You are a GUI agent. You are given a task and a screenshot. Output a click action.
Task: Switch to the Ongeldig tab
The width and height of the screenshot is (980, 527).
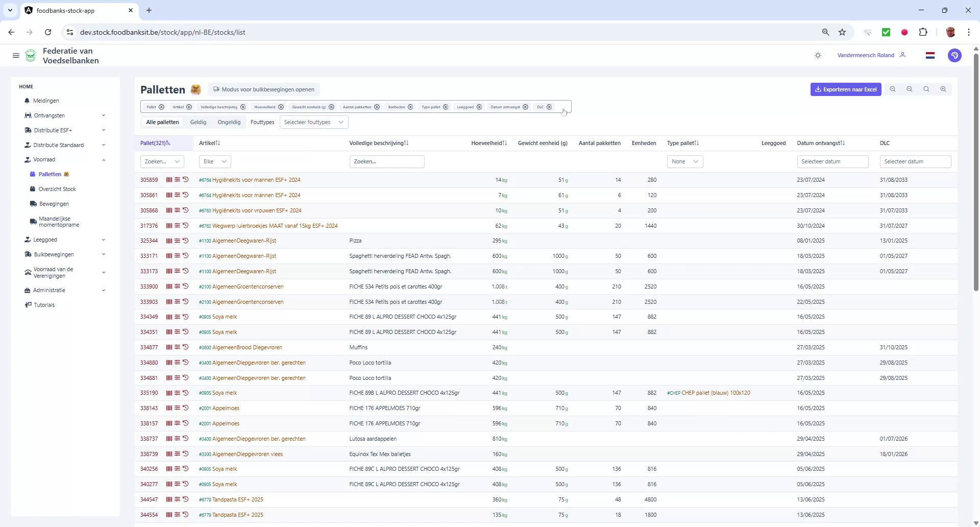(229, 122)
